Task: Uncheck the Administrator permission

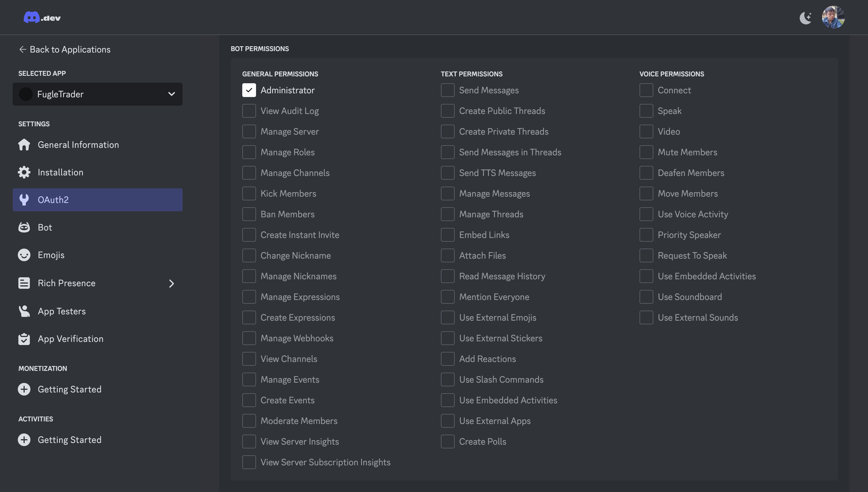Action: [x=249, y=90]
